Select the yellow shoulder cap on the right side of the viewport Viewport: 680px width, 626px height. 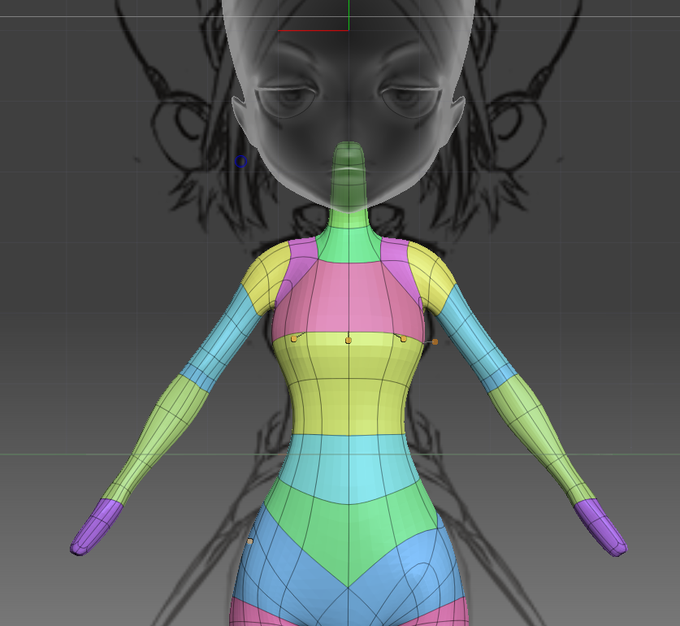pos(432,275)
